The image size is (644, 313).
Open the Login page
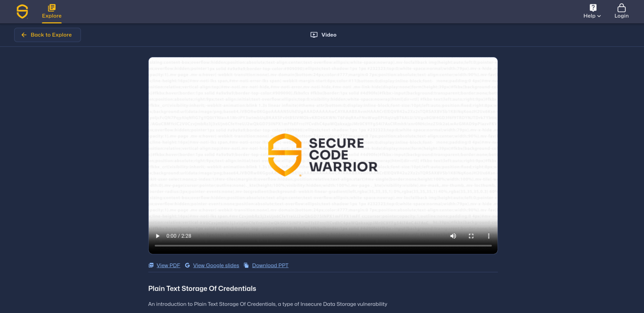click(x=621, y=12)
